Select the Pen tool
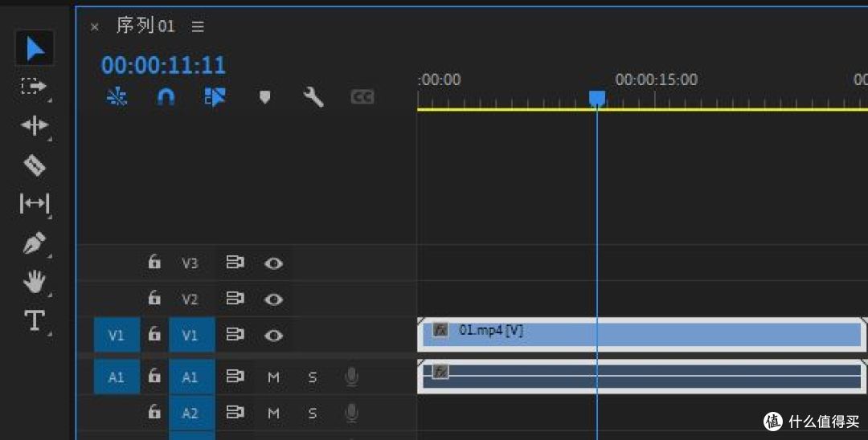The width and height of the screenshot is (868, 440). (x=35, y=243)
